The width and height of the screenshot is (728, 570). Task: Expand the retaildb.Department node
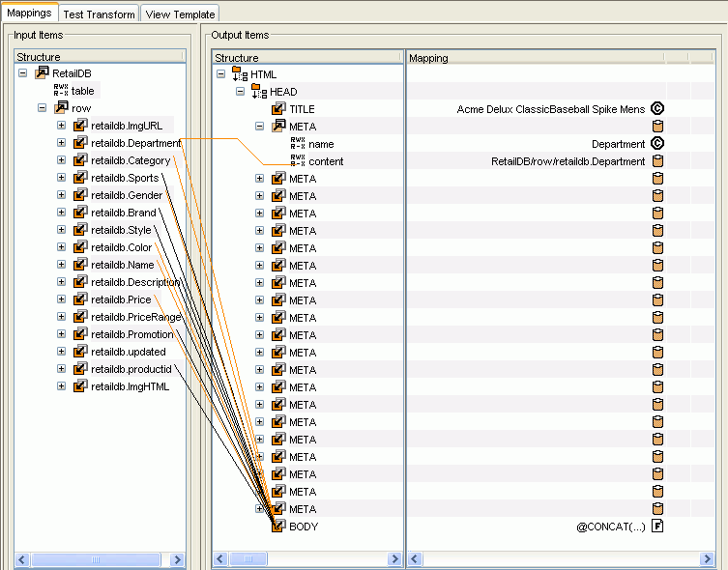(x=62, y=143)
